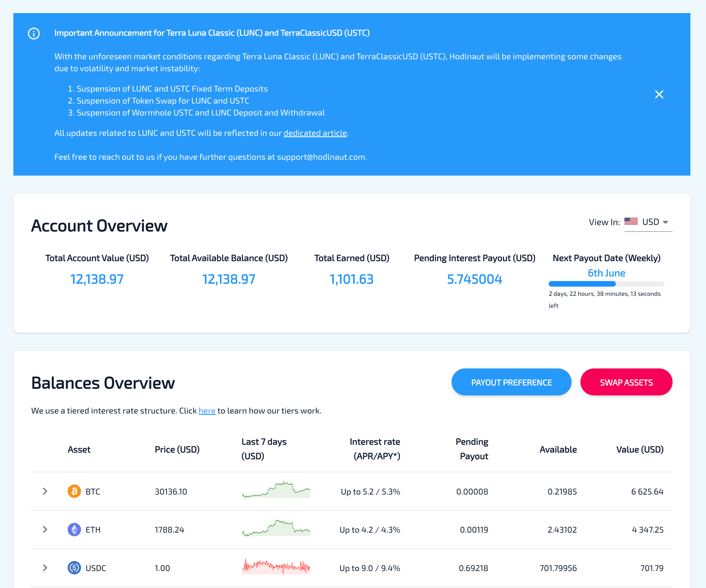This screenshot has height=588, width=706.
Task: Click the BTC 7-day price sparkline
Action: coord(276,491)
